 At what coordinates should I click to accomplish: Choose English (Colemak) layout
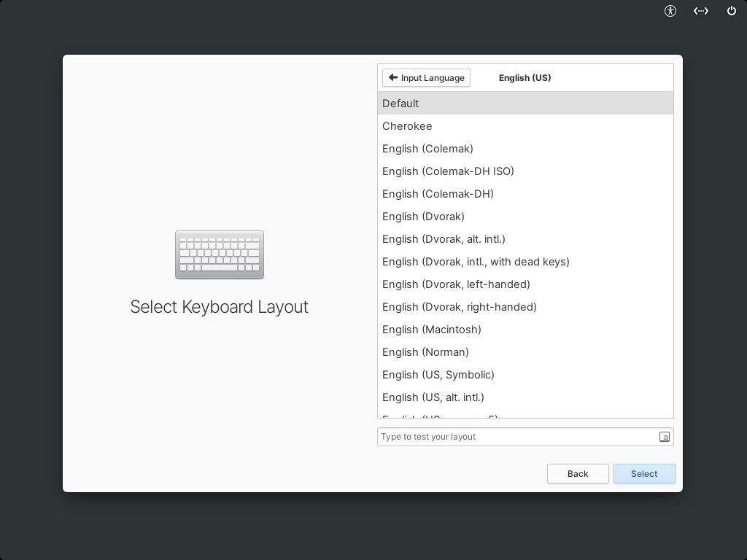(525, 149)
